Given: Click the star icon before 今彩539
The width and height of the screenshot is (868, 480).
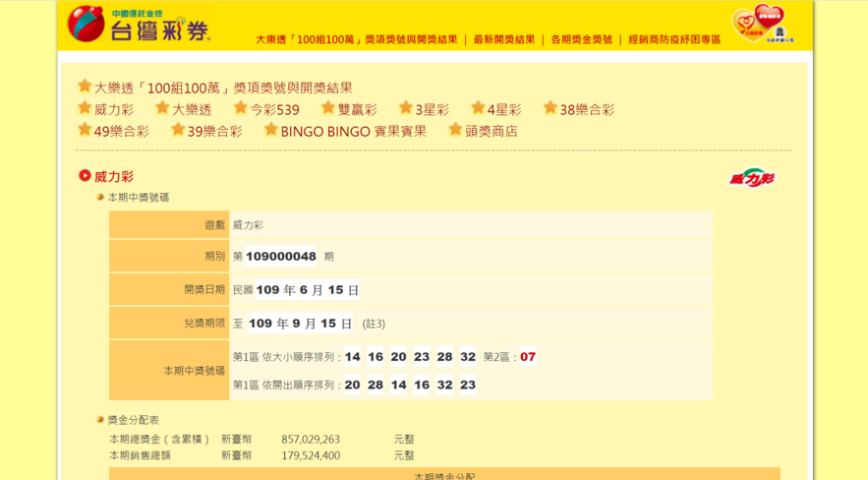Looking at the screenshot, I should click(240, 108).
